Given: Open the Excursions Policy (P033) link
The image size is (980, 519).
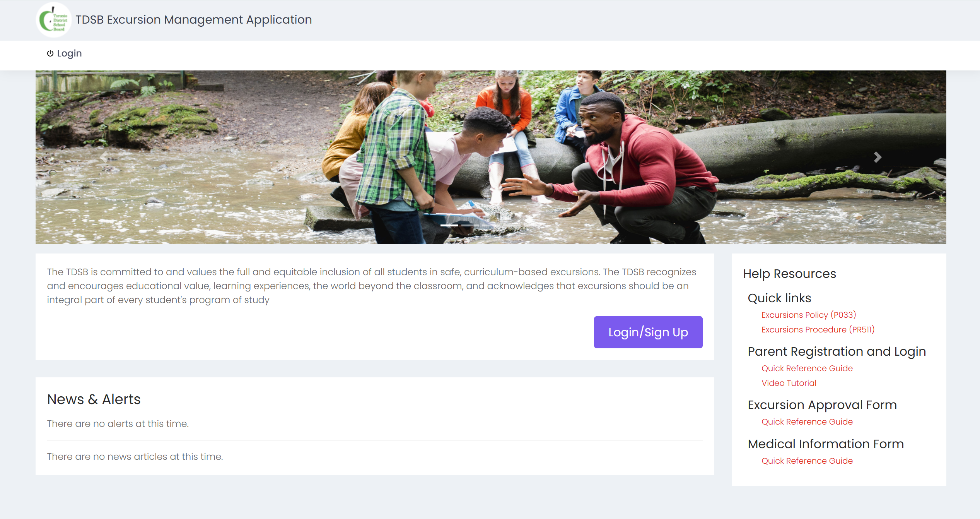Looking at the screenshot, I should pyautogui.click(x=809, y=315).
